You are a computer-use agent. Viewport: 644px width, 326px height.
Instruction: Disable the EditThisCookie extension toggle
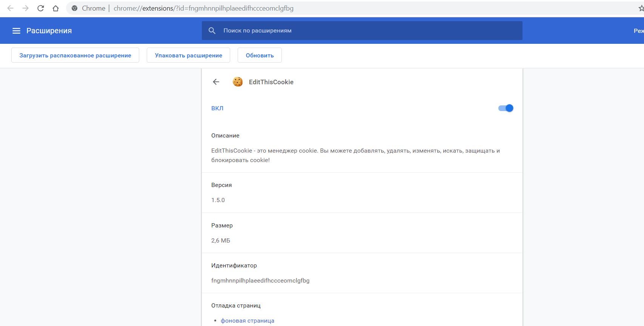pyautogui.click(x=506, y=108)
